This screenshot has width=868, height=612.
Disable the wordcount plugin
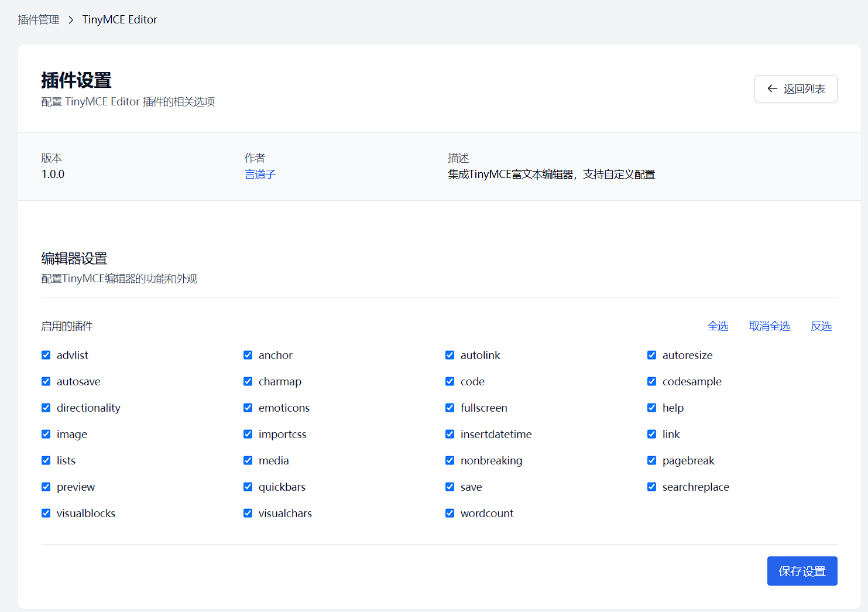[x=450, y=513]
